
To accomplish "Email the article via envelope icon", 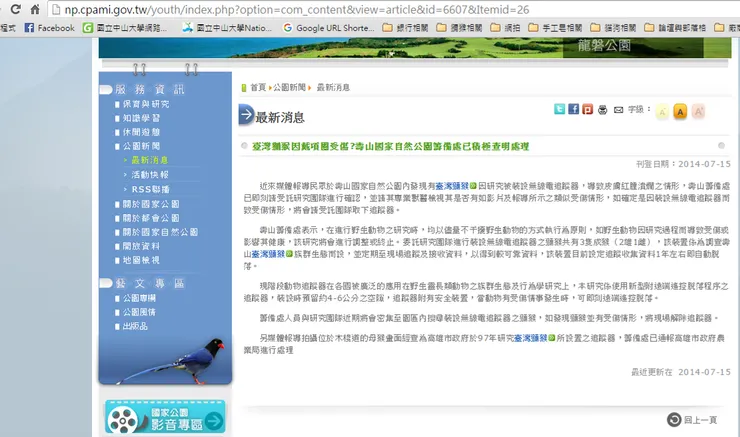I will point(618,110).
